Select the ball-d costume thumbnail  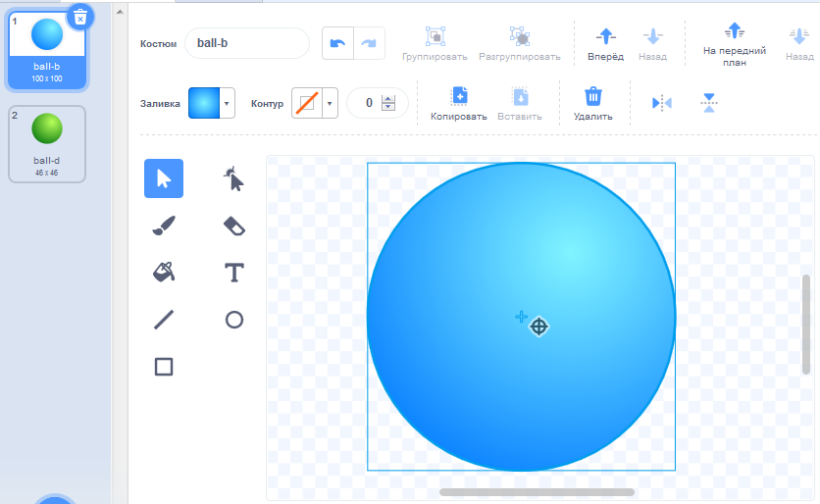point(47,143)
